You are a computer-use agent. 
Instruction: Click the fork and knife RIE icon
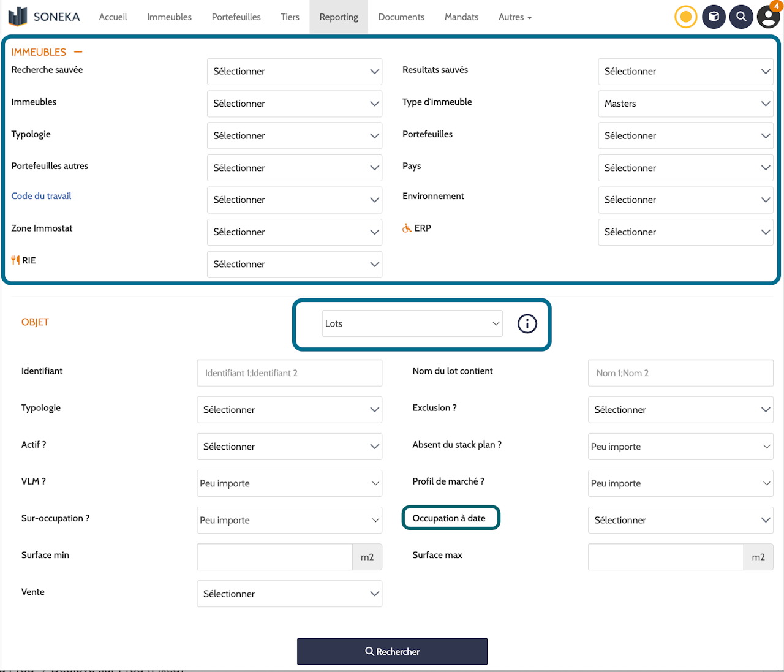pyautogui.click(x=15, y=260)
